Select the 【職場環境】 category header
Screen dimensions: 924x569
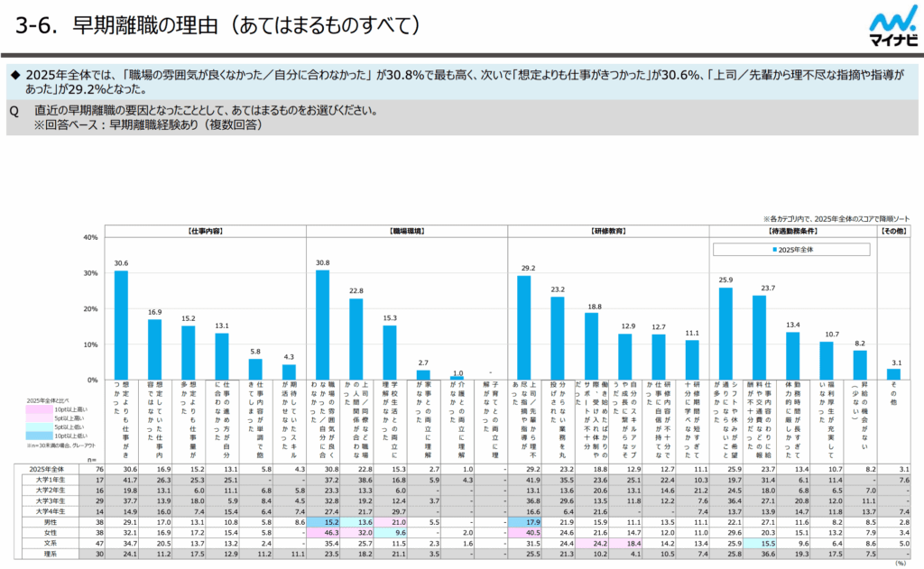pos(407,231)
